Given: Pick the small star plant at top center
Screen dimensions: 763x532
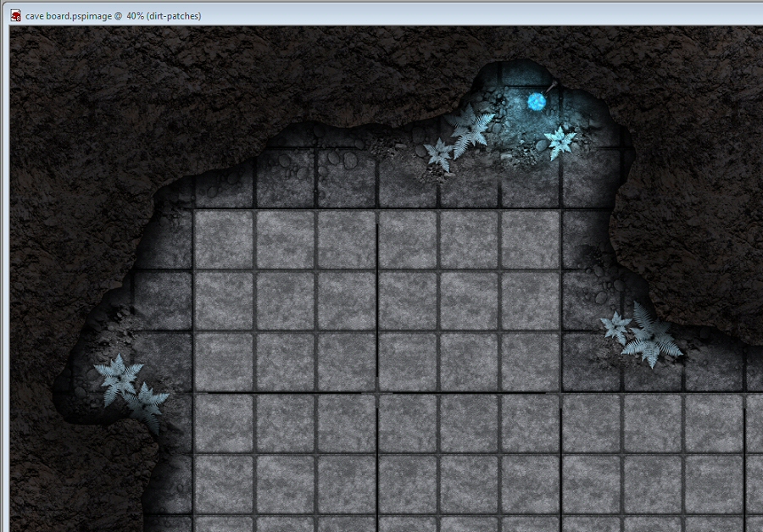Looking at the screenshot, I should pyautogui.click(x=439, y=154).
